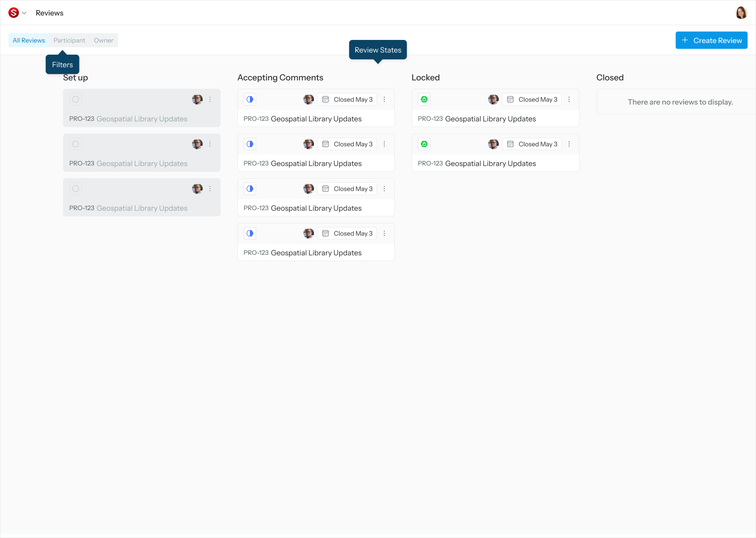Click grey hexagon status icon on first Set up card

pyautogui.click(x=76, y=99)
